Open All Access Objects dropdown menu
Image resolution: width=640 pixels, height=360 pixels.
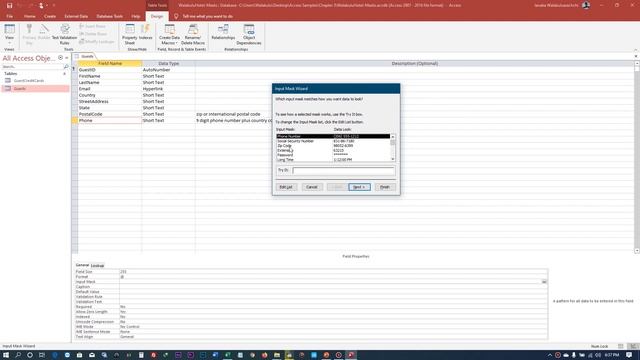point(60,58)
